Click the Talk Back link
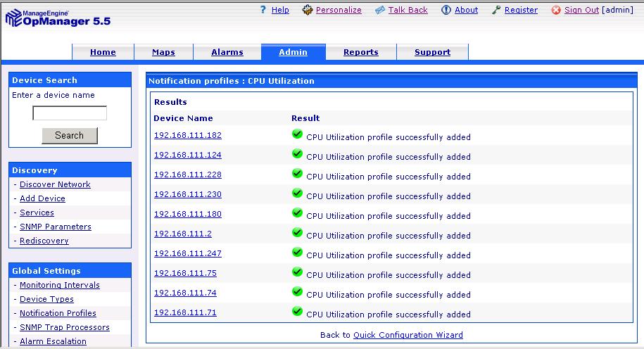This screenshot has width=644, height=349. click(408, 10)
